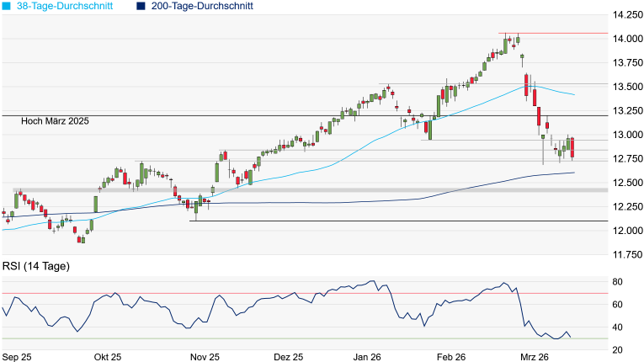Click the light blue 38-Tage-Durchschnitt legend swatch
This screenshot has width=644, height=362.
(x=6, y=6)
